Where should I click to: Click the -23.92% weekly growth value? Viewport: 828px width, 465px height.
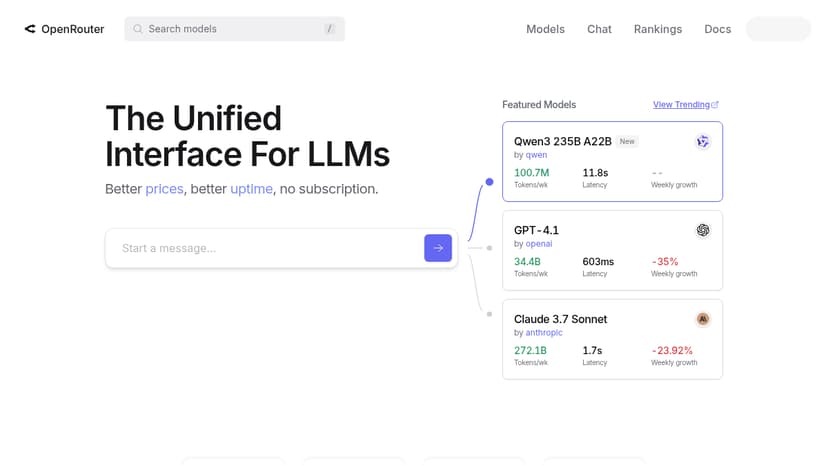pos(672,350)
